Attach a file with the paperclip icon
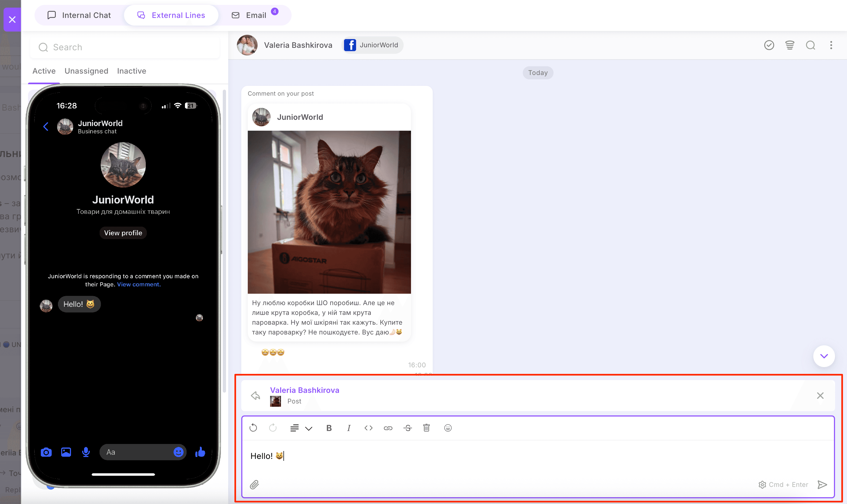Screen dimensions: 847x504 (254, 485)
